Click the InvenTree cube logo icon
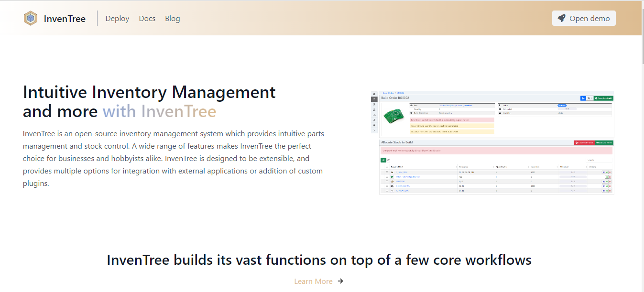 31,19
